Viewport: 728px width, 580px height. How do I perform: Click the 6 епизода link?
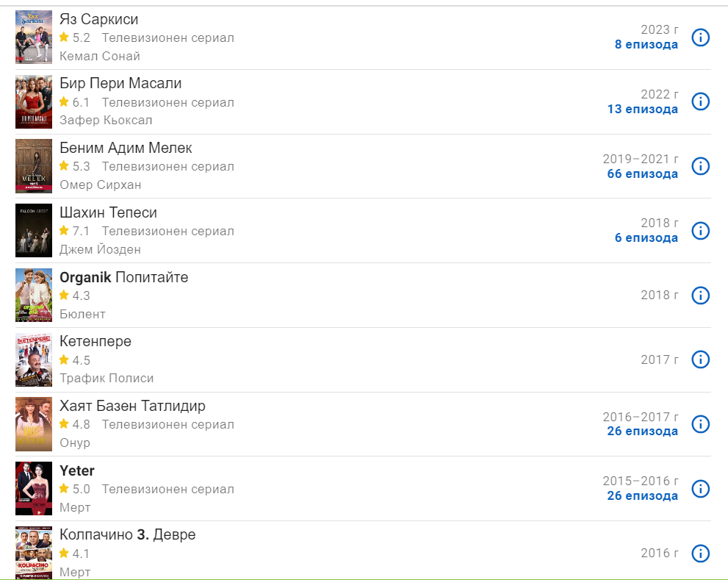coord(646,238)
